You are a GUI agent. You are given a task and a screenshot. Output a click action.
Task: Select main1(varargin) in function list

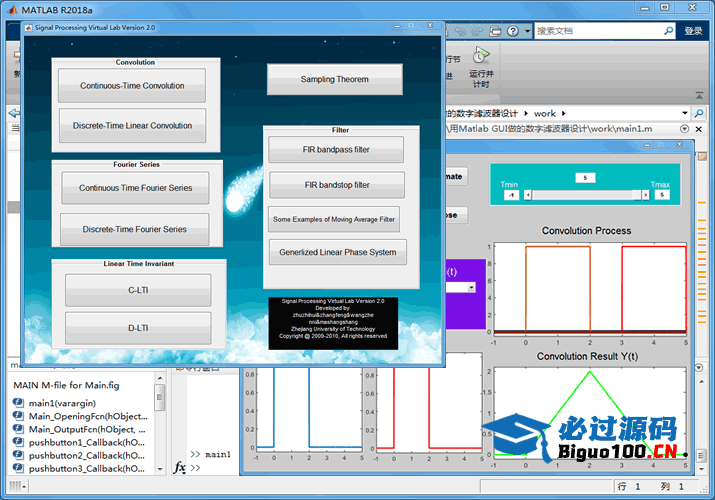tap(62, 403)
